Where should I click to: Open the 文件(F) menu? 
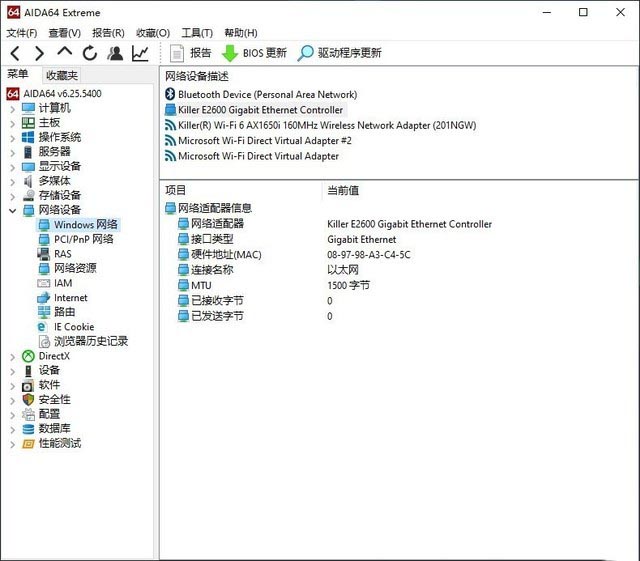coord(22,33)
